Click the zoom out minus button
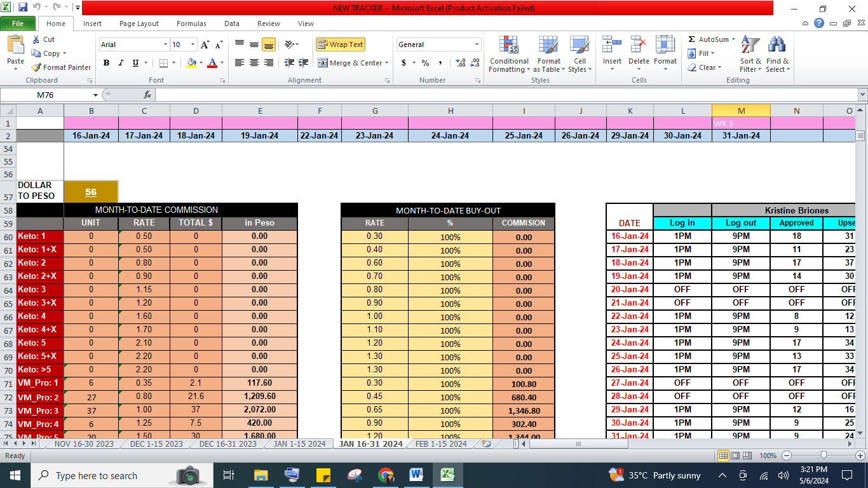The image size is (868, 488). pyautogui.click(x=787, y=456)
